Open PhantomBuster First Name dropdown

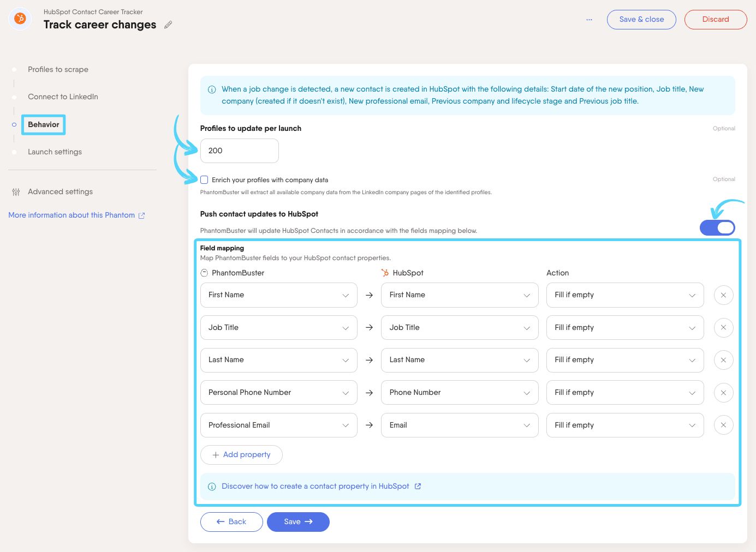(279, 295)
